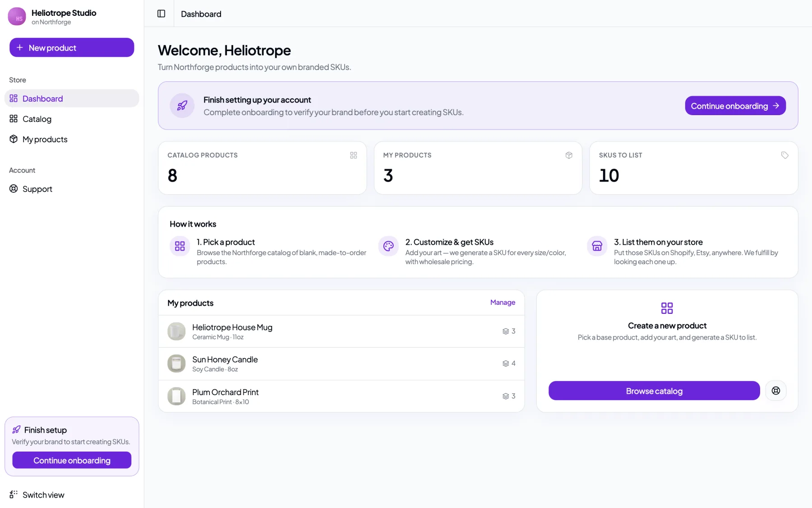The width and height of the screenshot is (812, 508).
Task: Click the palette icon for Customize step
Action: pyautogui.click(x=388, y=246)
